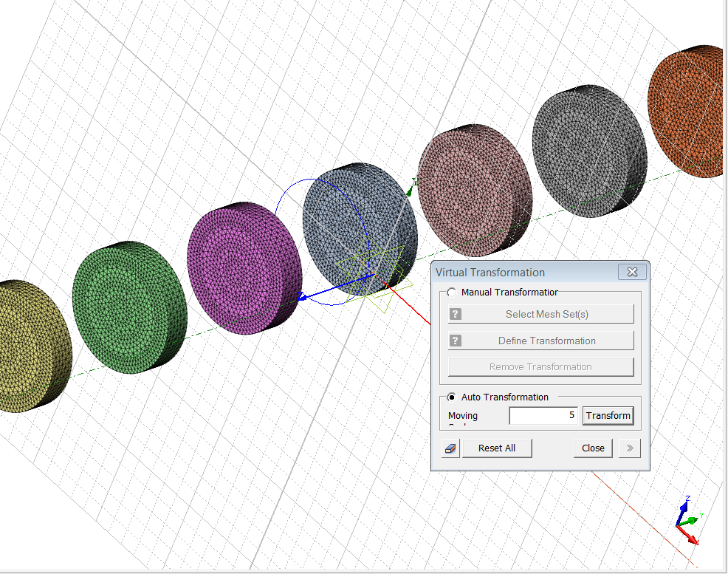This screenshot has height=574, width=728.
Task: Expand the dialog with the double-chevron button
Action: click(x=630, y=448)
